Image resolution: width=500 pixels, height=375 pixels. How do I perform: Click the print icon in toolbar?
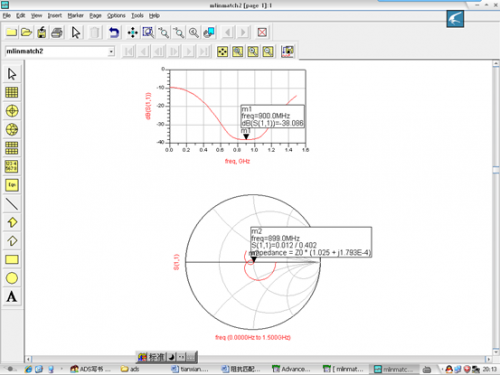(x=57, y=32)
